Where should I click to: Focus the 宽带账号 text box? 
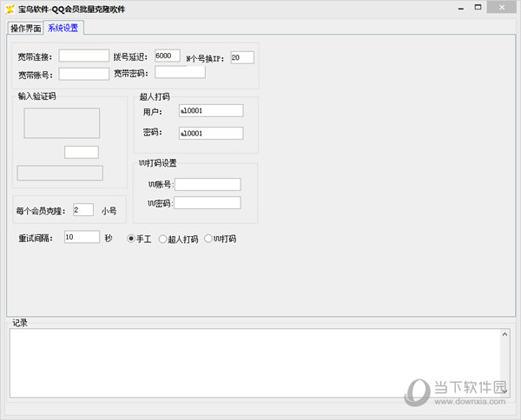pyautogui.click(x=83, y=74)
